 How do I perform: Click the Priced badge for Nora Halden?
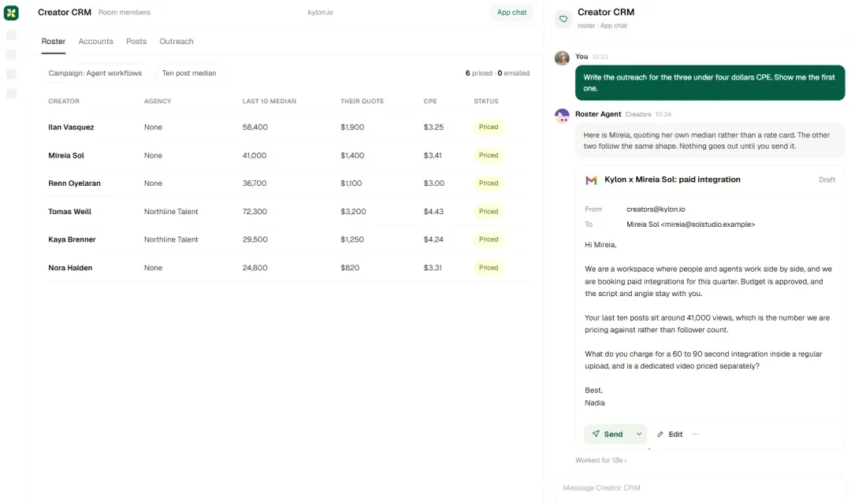pyautogui.click(x=489, y=268)
